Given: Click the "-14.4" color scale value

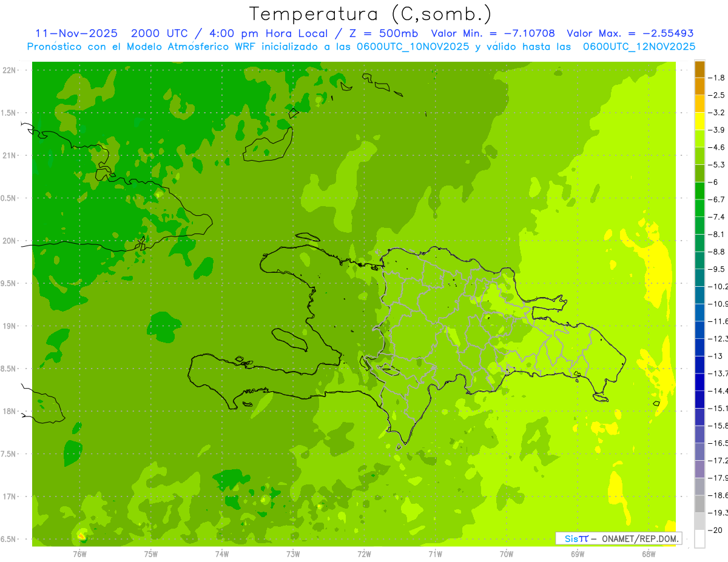Looking at the screenshot, I should 718,390.
